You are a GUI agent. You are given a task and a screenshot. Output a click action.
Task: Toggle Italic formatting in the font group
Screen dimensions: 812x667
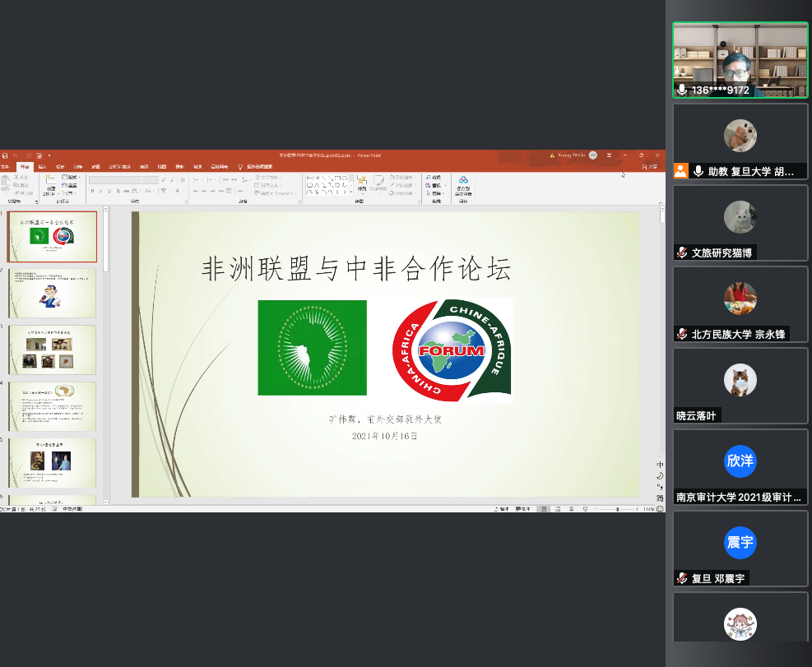click(x=100, y=191)
